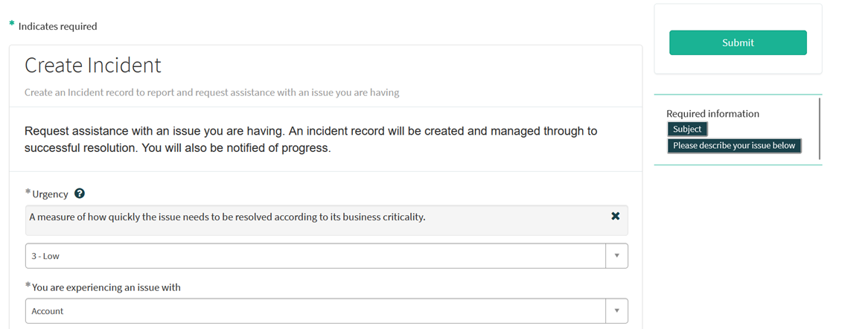This screenshot has width=868, height=329.
Task: Click the Urgency hint description text
Action: click(227, 217)
